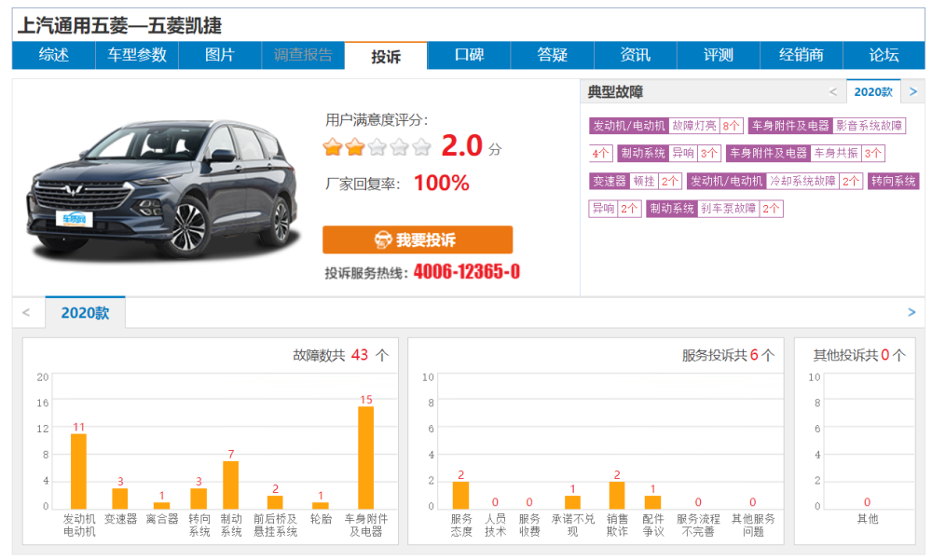This screenshot has height=560, width=932.
Task: Click left arrow beside lower 2020款 tab
Action: click(x=26, y=313)
